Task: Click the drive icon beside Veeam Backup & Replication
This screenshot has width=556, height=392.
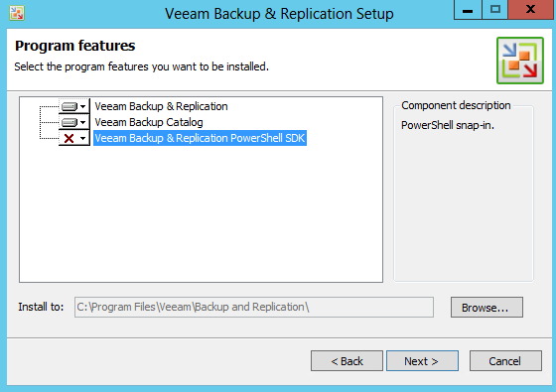Action: pyautogui.click(x=69, y=106)
